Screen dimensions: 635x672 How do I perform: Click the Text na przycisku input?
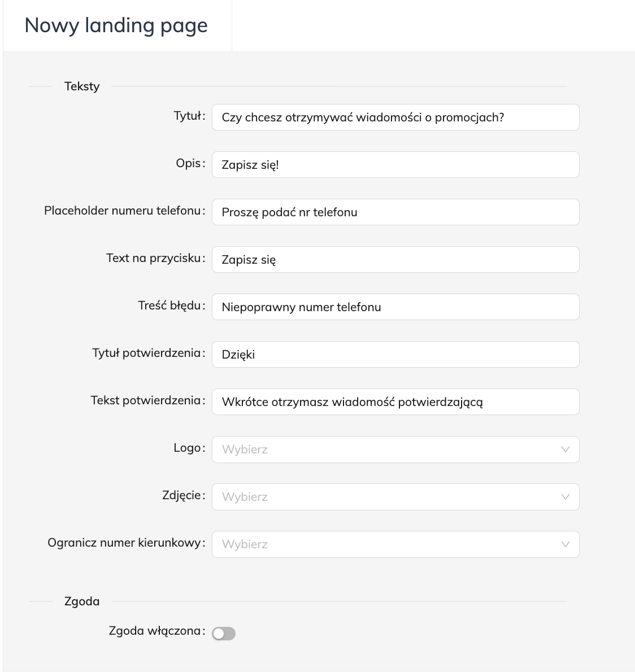click(x=395, y=260)
